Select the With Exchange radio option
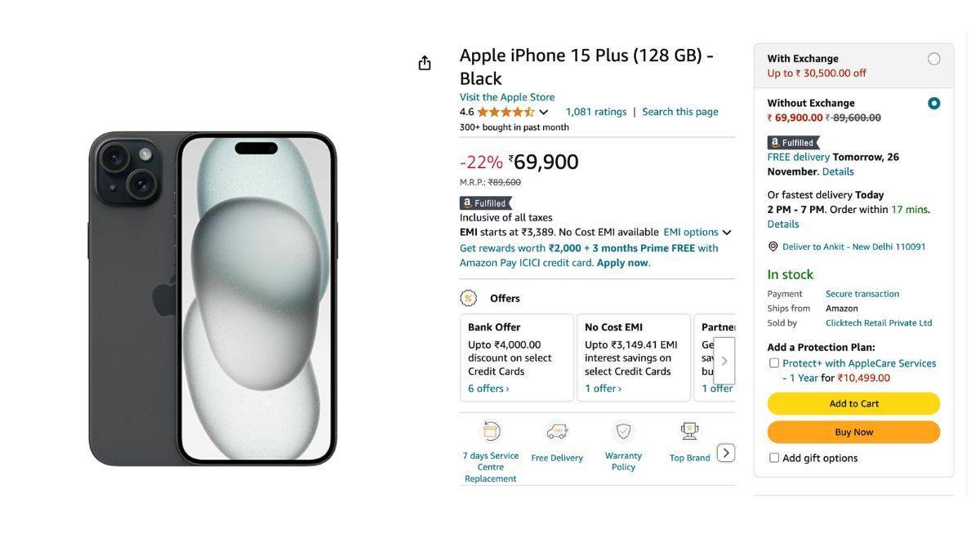This screenshot has height=551, width=980. (933, 59)
